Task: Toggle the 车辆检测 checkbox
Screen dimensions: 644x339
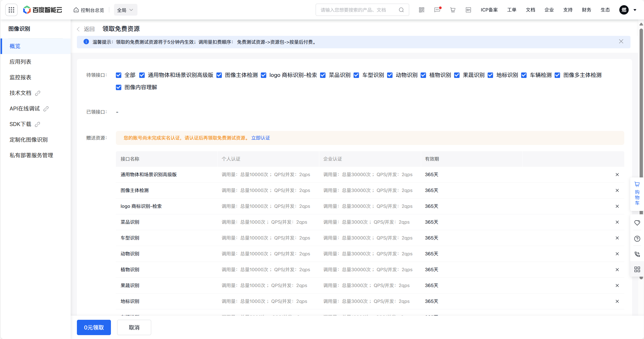Action: [524, 75]
